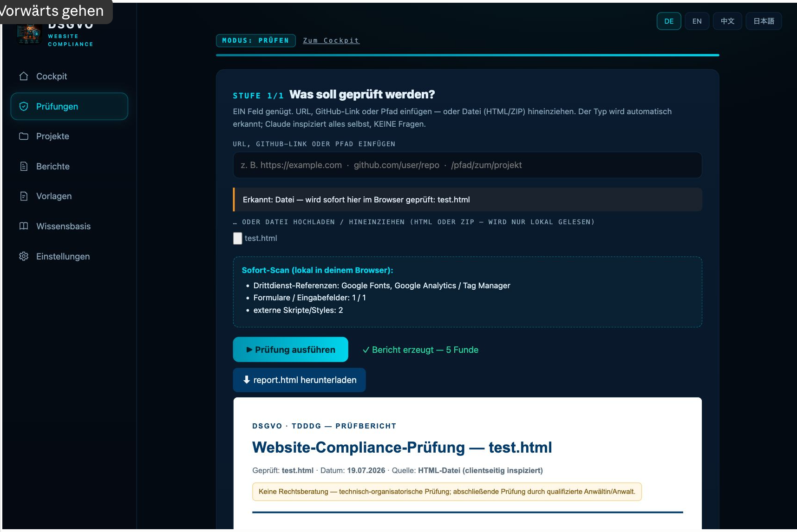
Task: Switch language to DE
Action: (669, 21)
